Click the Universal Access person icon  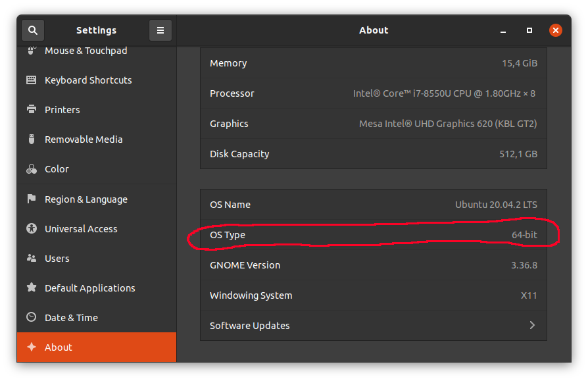point(32,228)
